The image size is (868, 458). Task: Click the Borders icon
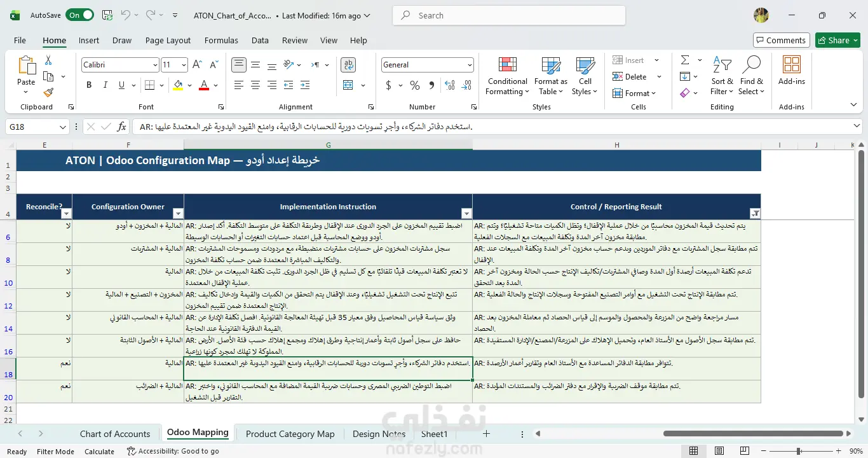tap(149, 85)
